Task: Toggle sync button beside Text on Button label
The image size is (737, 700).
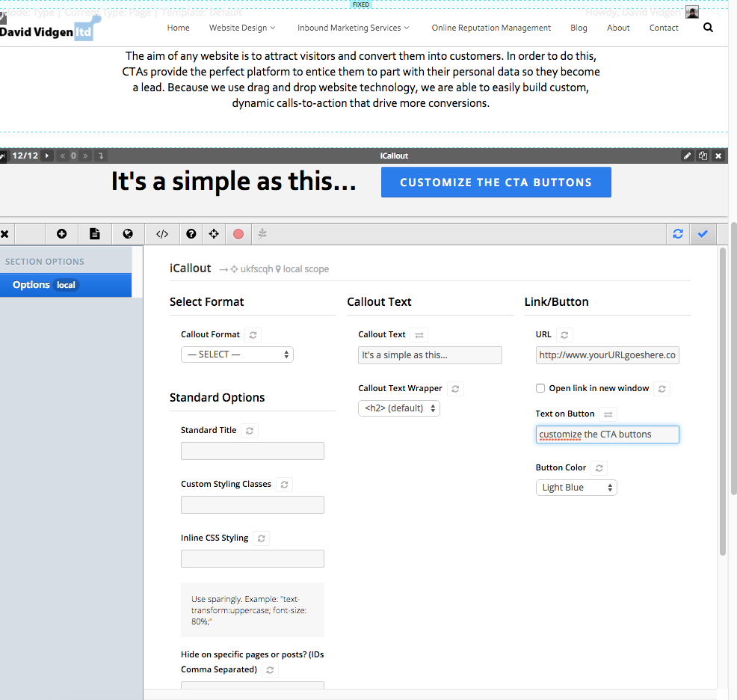Action: [x=608, y=414]
